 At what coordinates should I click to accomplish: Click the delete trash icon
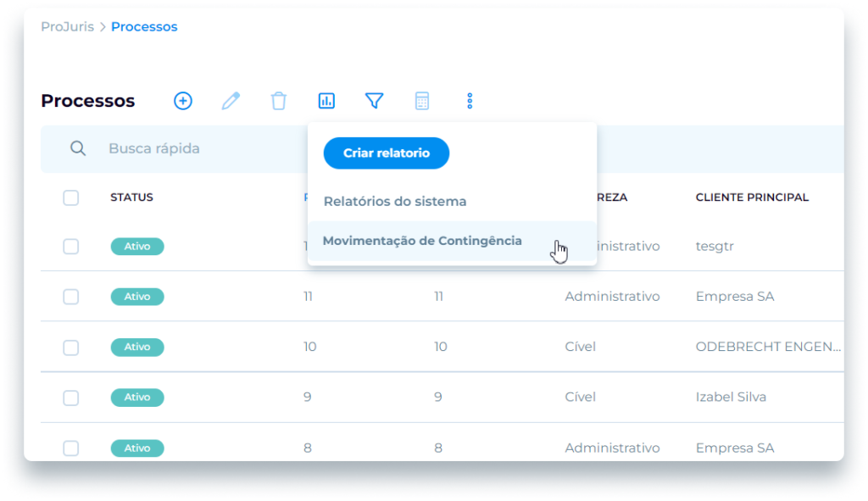pyautogui.click(x=279, y=100)
